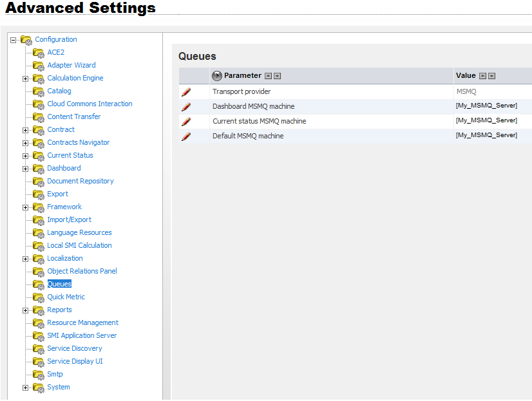Open Service Discovery settings

coord(74,348)
